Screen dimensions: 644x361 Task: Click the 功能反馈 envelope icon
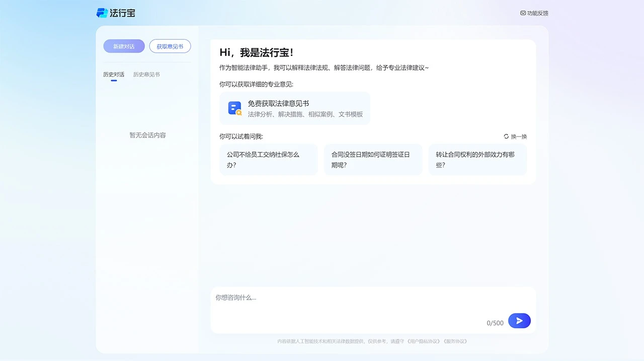click(x=523, y=13)
